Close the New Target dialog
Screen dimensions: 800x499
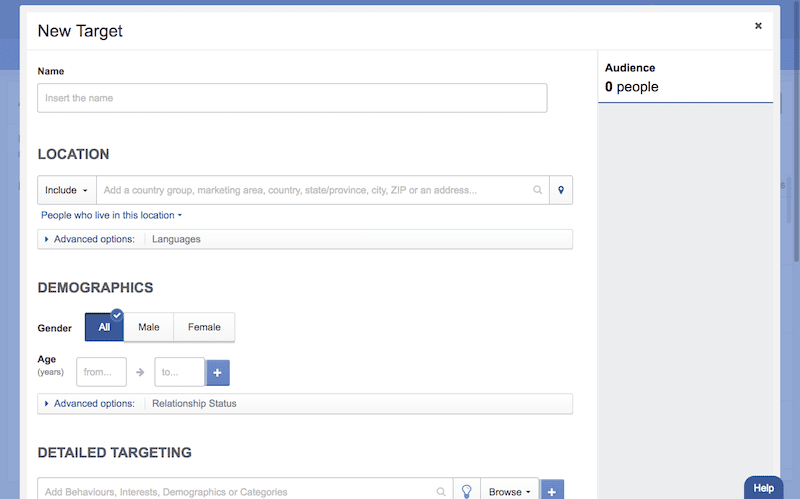coord(758,26)
